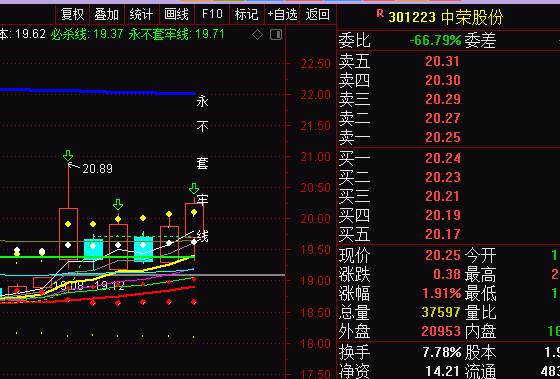560x379 pixels.
Task: Toggle the split-panel icon beside the diamond
Action: click(x=276, y=35)
